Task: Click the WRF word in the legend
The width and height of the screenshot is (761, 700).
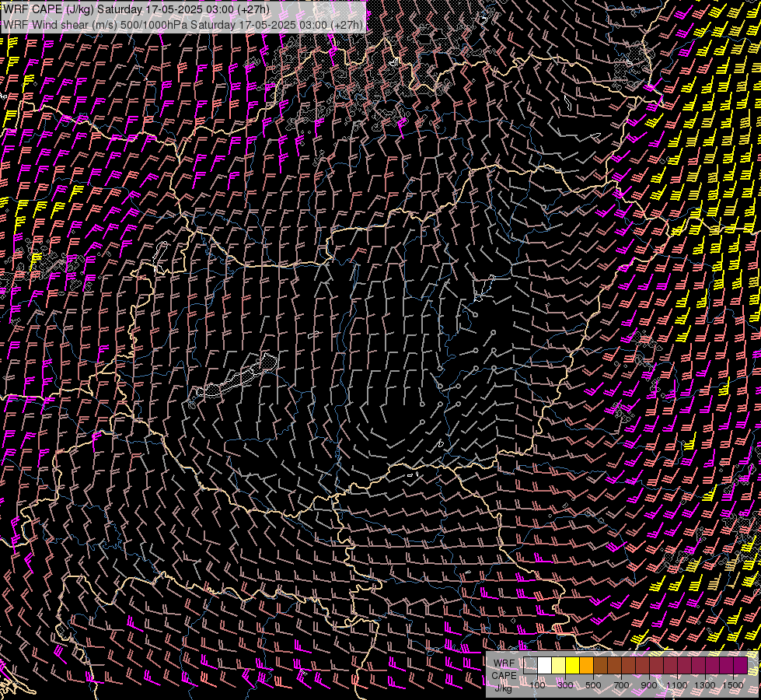Action: tap(504, 663)
